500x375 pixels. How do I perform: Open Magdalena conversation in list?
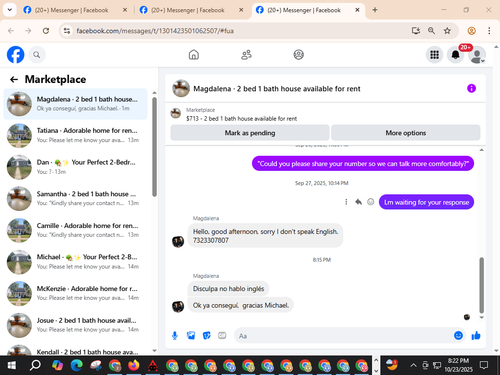pos(75,104)
